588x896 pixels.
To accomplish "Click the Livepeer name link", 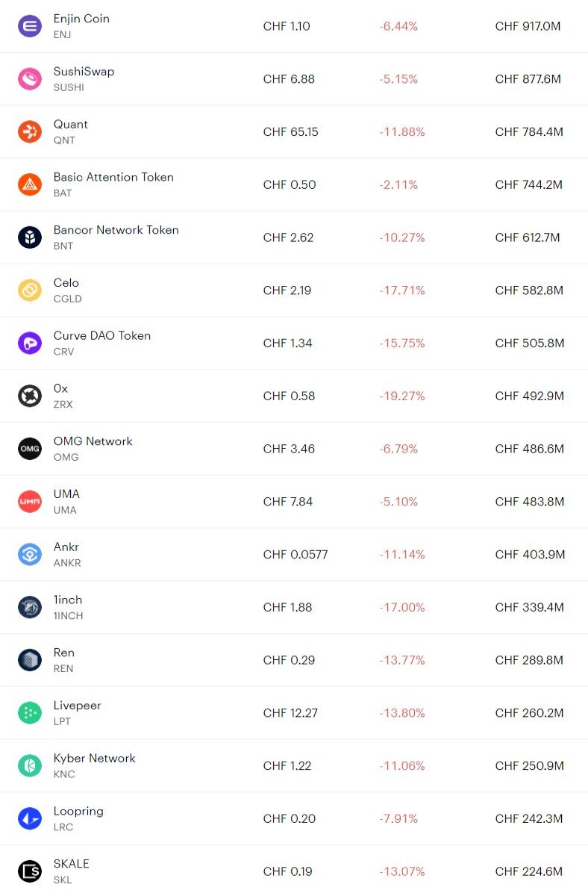I will (x=78, y=706).
